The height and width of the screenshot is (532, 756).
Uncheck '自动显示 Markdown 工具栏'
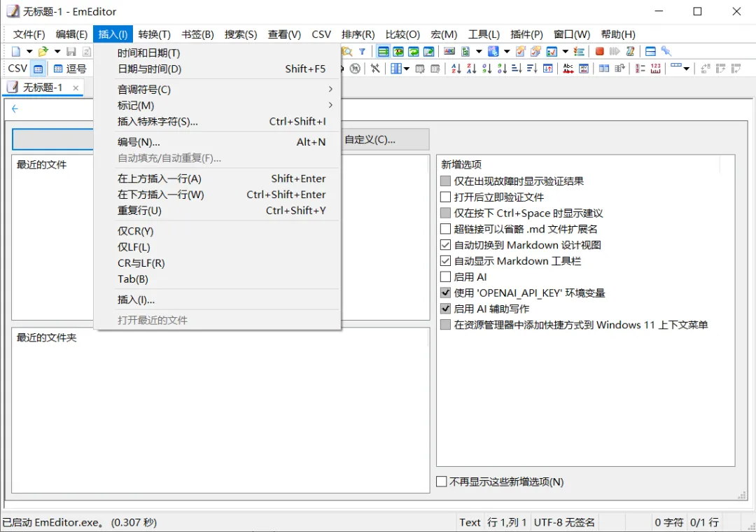[445, 261]
